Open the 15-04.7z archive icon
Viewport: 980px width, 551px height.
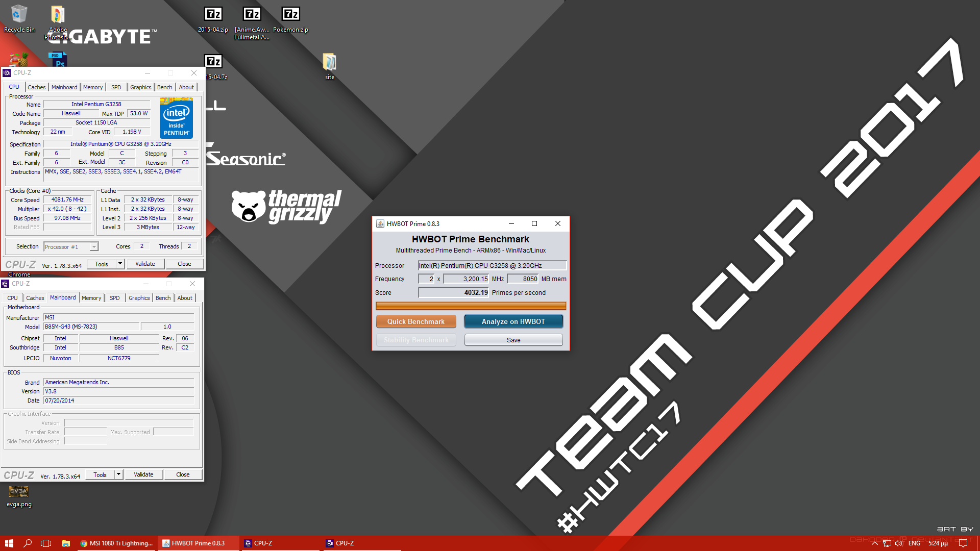point(214,67)
